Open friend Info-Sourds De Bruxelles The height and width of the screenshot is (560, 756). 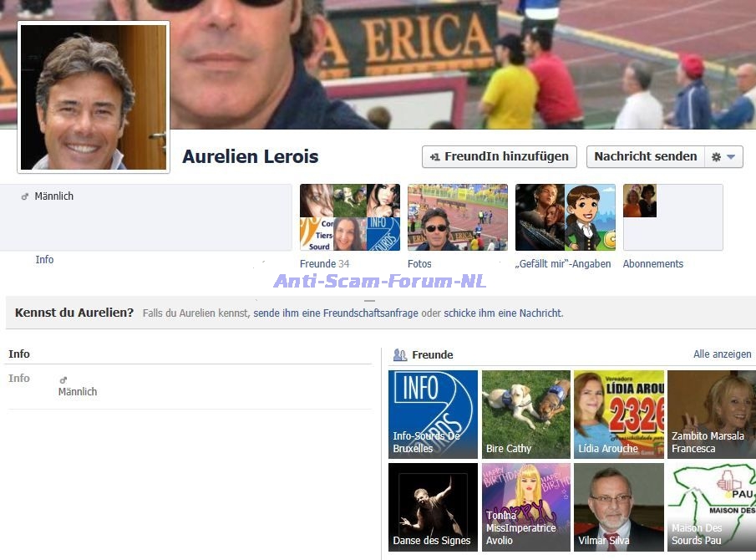433,415
